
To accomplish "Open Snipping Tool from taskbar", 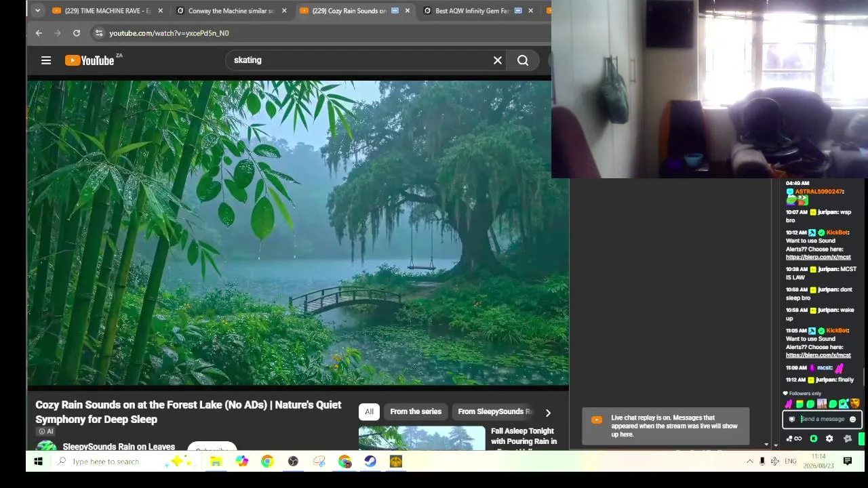I will [319, 462].
